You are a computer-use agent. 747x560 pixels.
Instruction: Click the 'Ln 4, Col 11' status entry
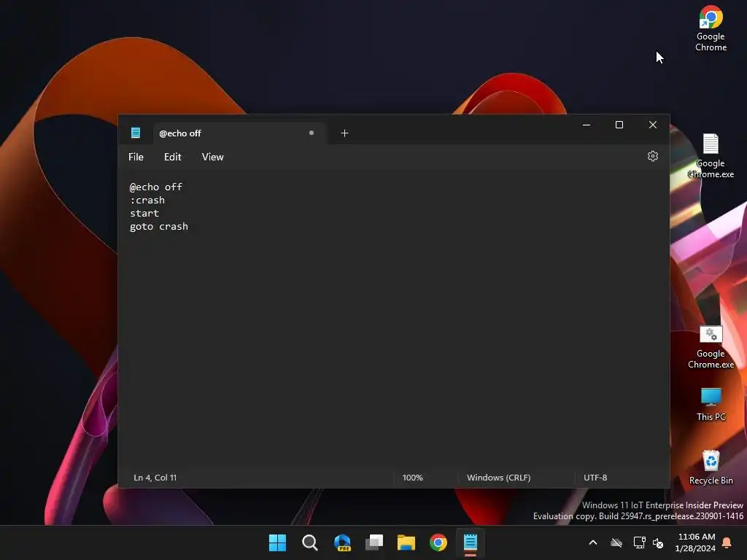tap(155, 478)
